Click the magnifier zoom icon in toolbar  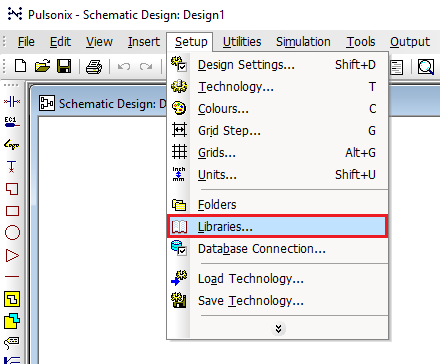(426, 67)
